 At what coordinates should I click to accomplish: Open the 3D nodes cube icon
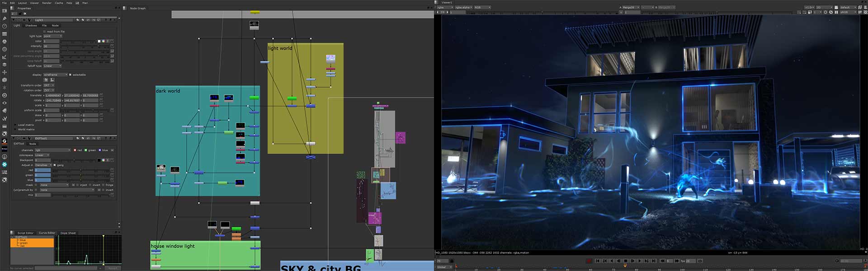pos(5,80)
